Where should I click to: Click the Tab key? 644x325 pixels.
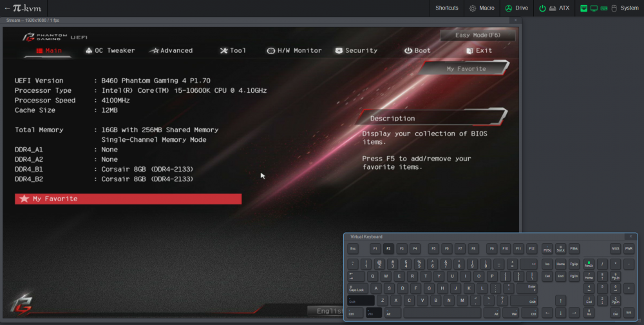(x=355, y=276)
